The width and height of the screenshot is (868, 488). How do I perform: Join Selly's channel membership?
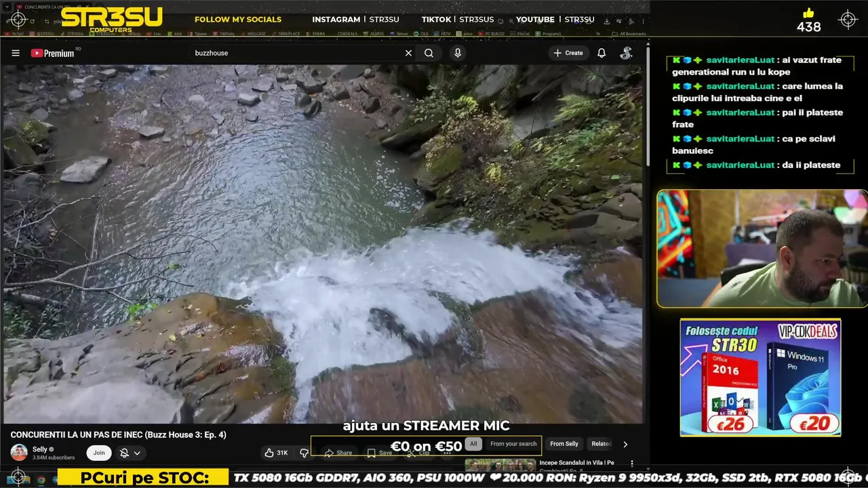[99, 453]
